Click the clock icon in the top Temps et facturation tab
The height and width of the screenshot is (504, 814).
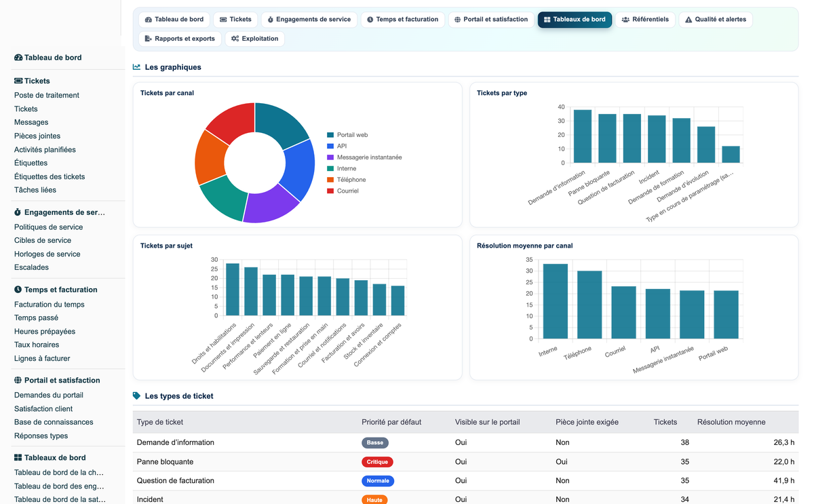(370, 20)
